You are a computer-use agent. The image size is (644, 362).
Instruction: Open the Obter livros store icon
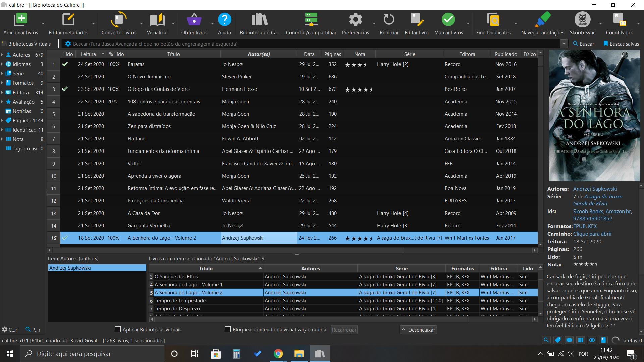[194, 20]
